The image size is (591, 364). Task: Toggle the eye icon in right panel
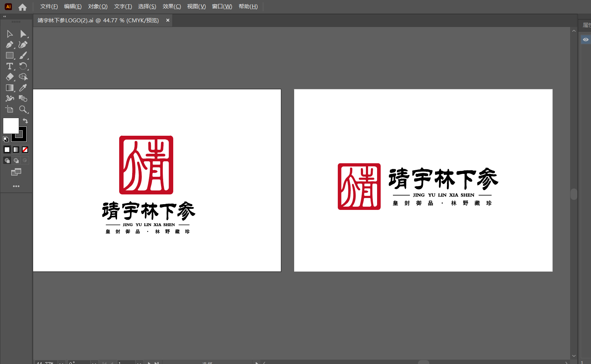coord(586,40)
